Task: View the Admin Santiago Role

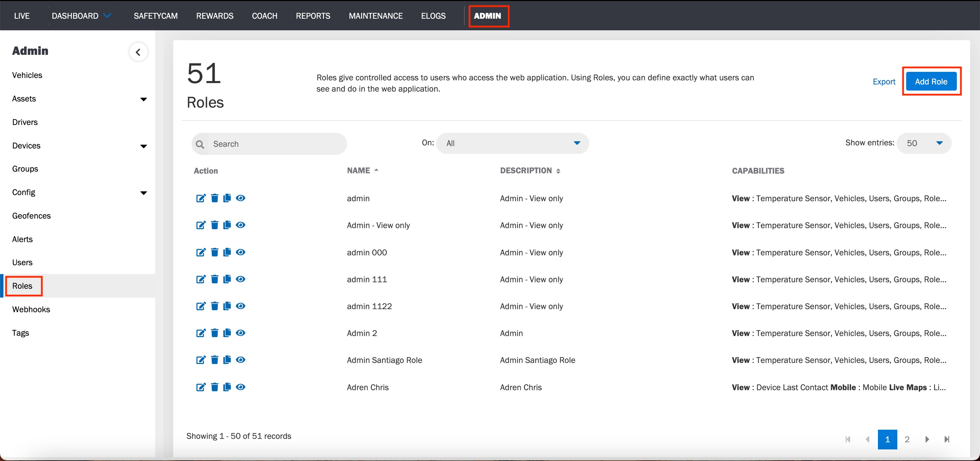Action: [241, 360]
